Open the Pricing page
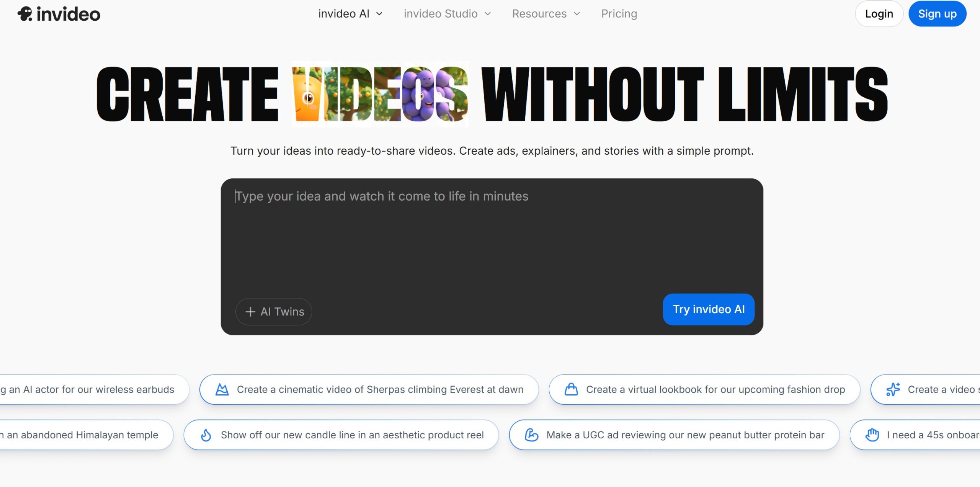This screenshot has width=980, height=487. pyautogui.click(x=619, y=14)
